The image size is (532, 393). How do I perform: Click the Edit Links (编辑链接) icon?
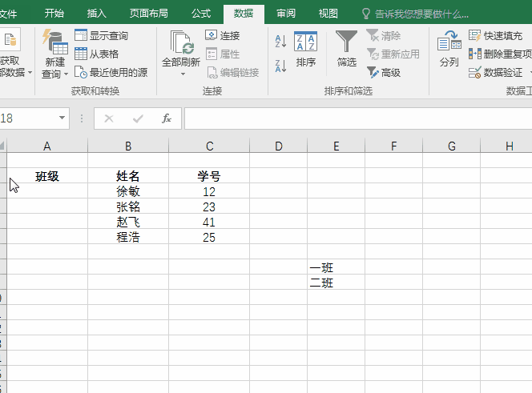coord(212,72)
